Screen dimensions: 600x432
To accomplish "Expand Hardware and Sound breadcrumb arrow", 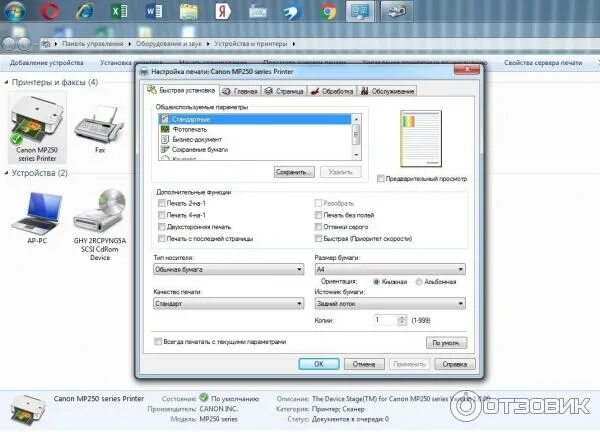I will click(x=208, y=44).
